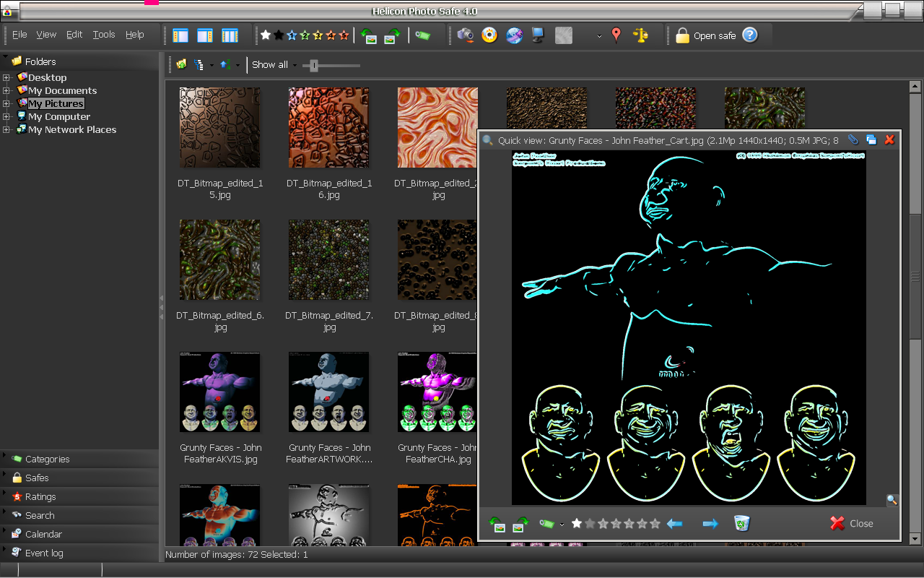Open the View menu
Viewport: 924px width, 578px height.
point(46,35)
